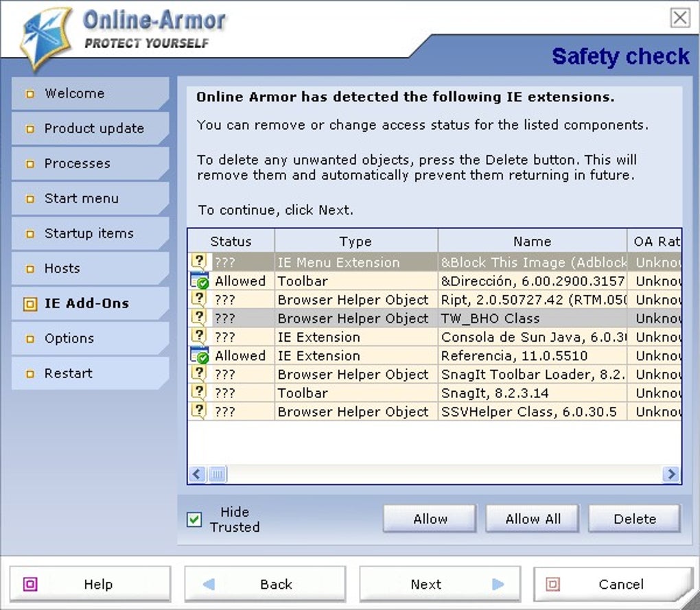Click the bullet icon beside Welcome
The width and height of the screenshot is (700, 610).
tap(30, 94)
